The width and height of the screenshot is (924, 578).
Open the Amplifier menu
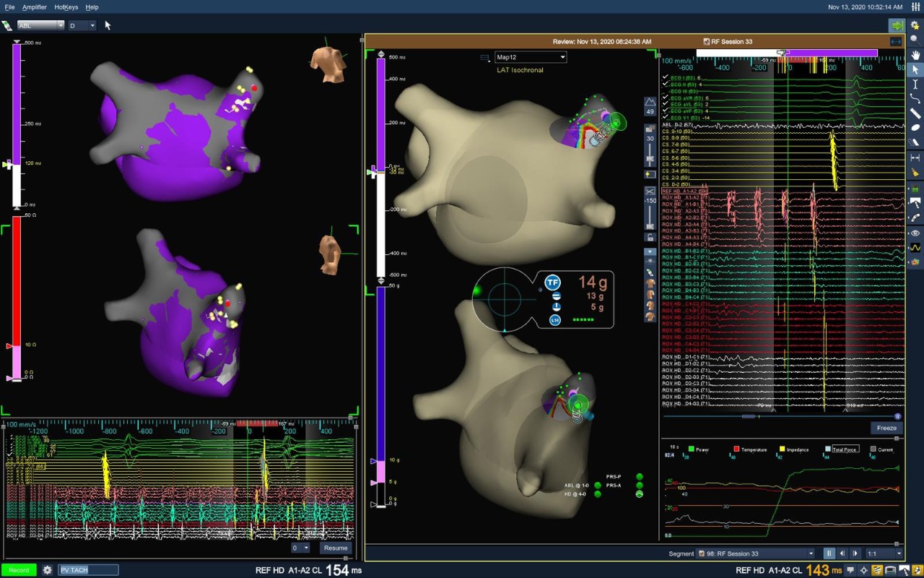click(x=34, y=7)
